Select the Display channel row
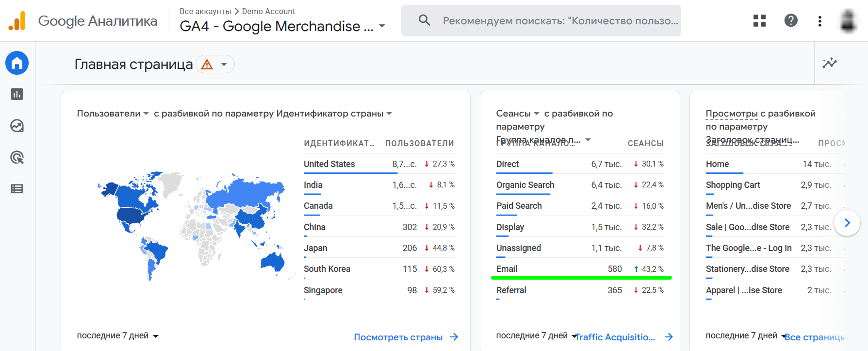This screenshot has height=351, width=868. 580,227
